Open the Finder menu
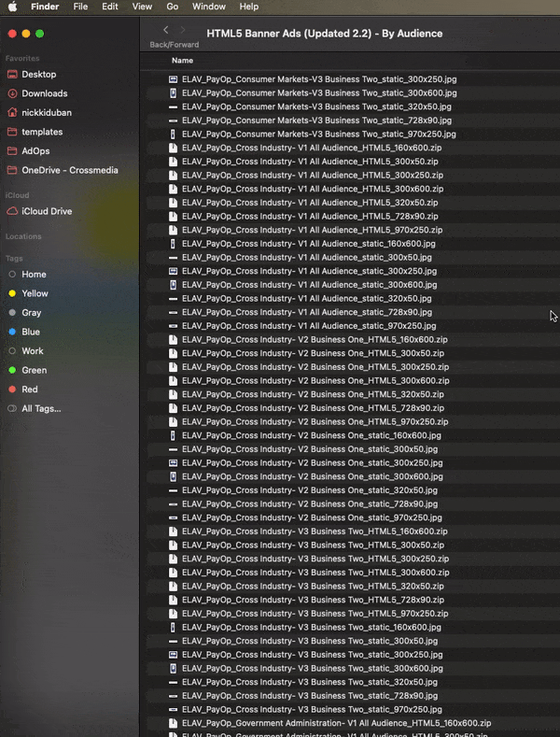Screen dimensions: 560x737 click(x=45, y=7)
